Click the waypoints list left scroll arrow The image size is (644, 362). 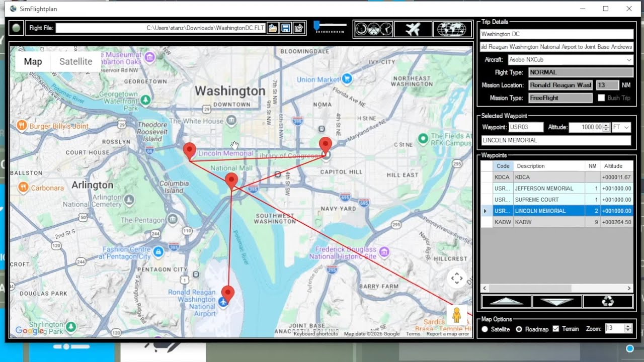click(x=485, y=289)
